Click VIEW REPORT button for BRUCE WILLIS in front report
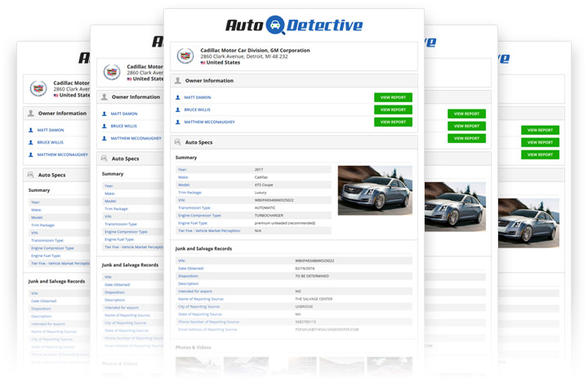This screenshot has height=379, width=588. pyautogui.click(x=393, y=109)
